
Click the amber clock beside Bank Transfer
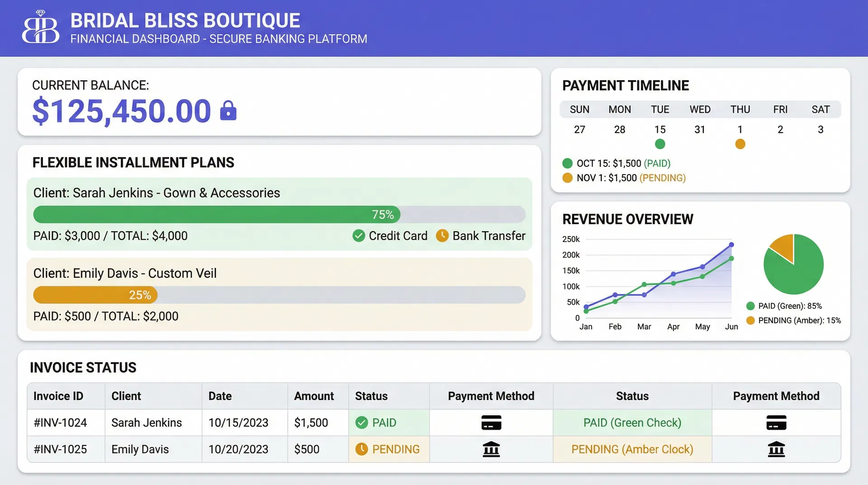click(x=442, y=236)
